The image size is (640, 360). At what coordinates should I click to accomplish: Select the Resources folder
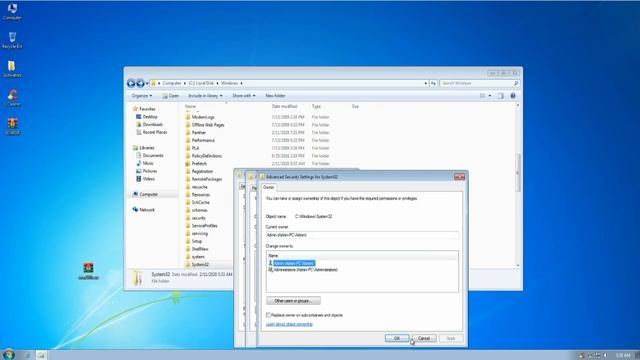[198, 195]
